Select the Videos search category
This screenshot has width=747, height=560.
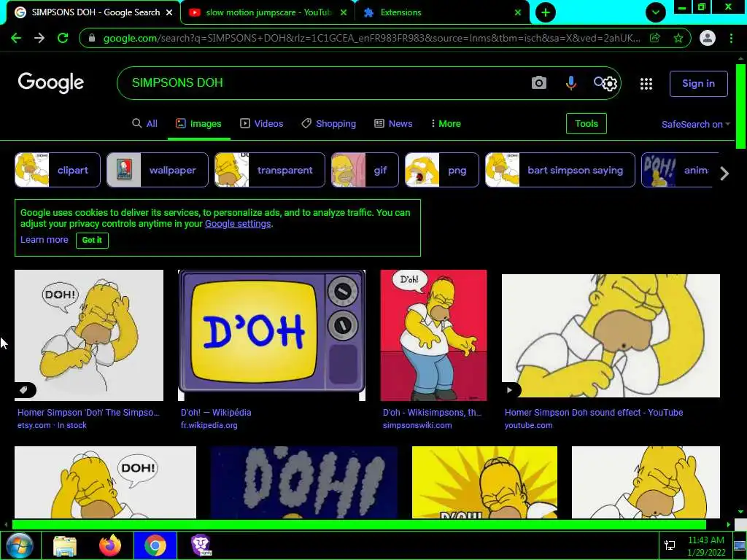pos(262,124)
